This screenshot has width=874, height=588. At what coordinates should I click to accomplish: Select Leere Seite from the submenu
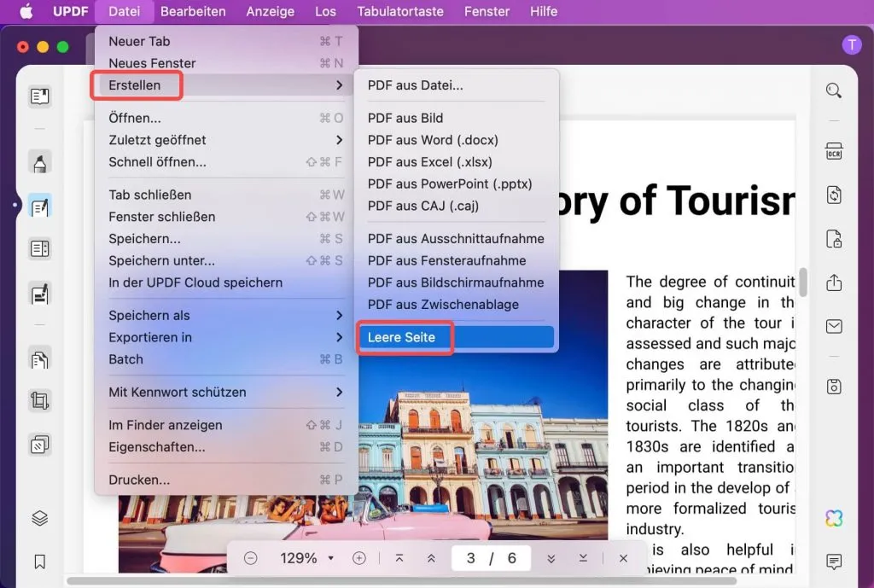click(x=404, y=337)
